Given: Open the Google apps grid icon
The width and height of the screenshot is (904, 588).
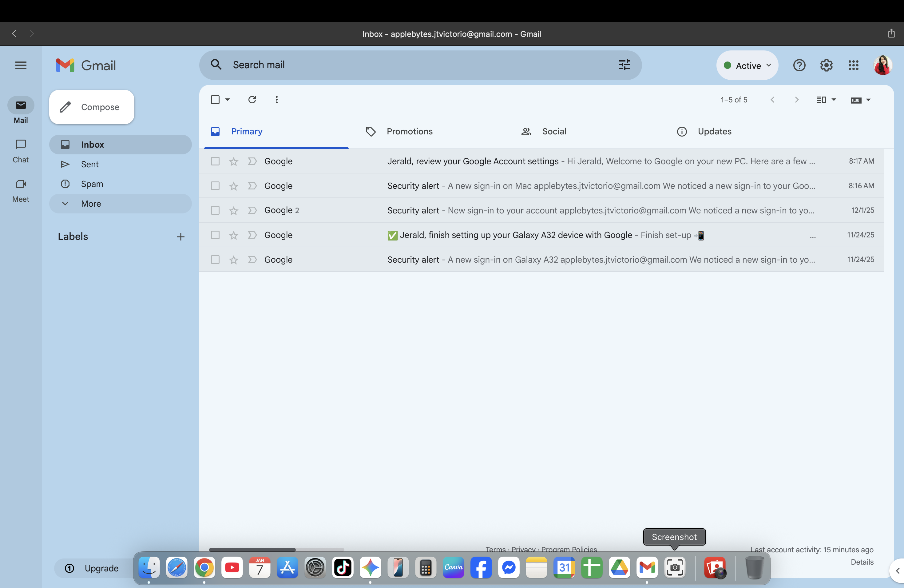Looking at the screenshot, I should click(853, 65).
